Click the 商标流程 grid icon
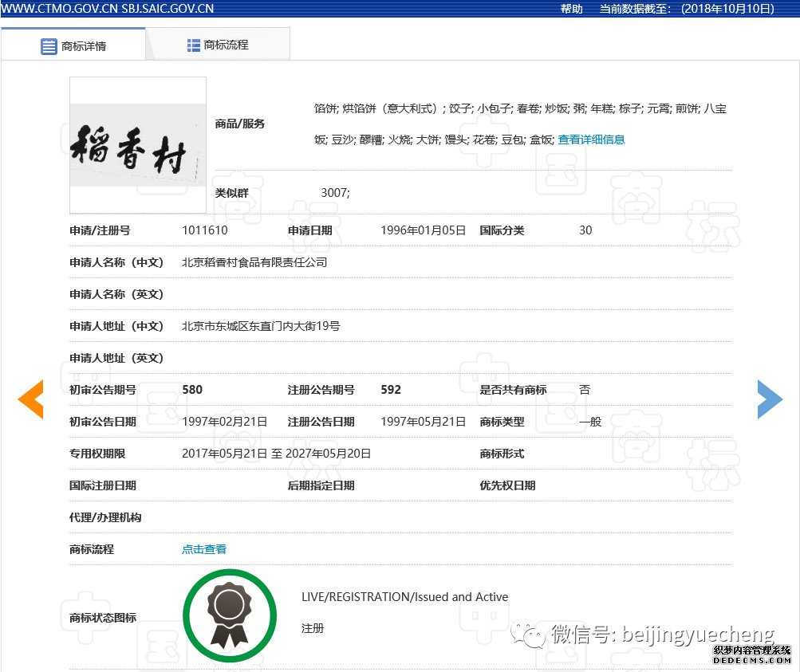Viewport: 800px width, 672px height. tap(193, 45)
